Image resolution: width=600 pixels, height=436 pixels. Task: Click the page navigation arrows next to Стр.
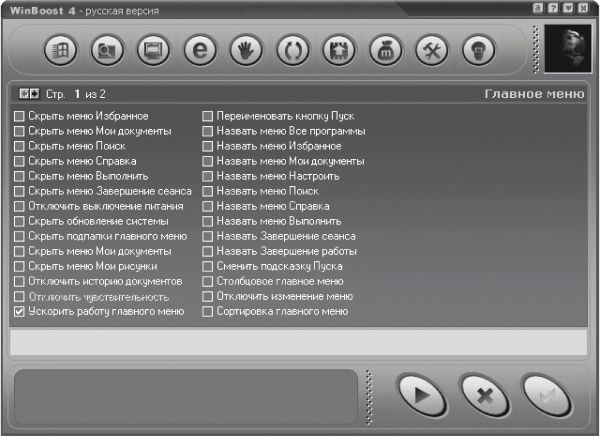[x=29, y=94]
